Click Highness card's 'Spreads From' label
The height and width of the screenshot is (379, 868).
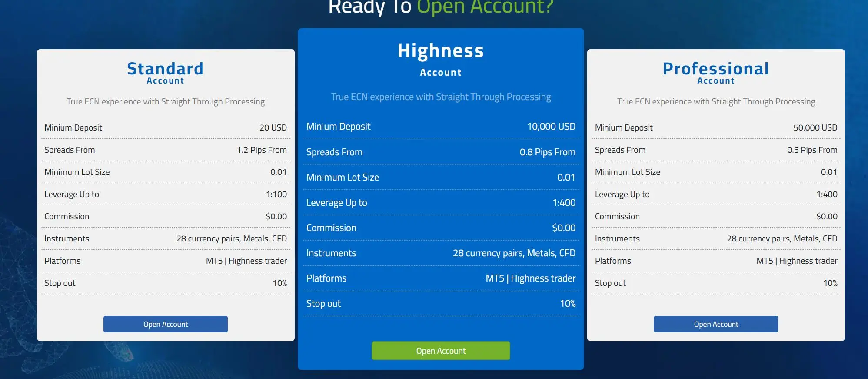(x=334, y=152)
